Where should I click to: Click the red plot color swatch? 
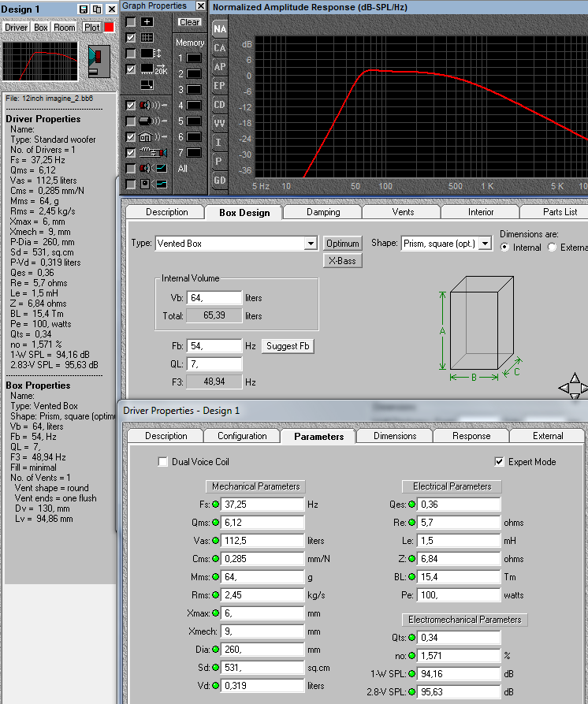point(109,27)
